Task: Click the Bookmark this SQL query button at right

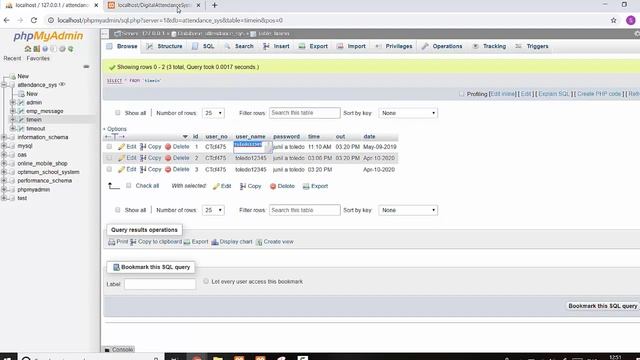Action: (x=602, y=306)
